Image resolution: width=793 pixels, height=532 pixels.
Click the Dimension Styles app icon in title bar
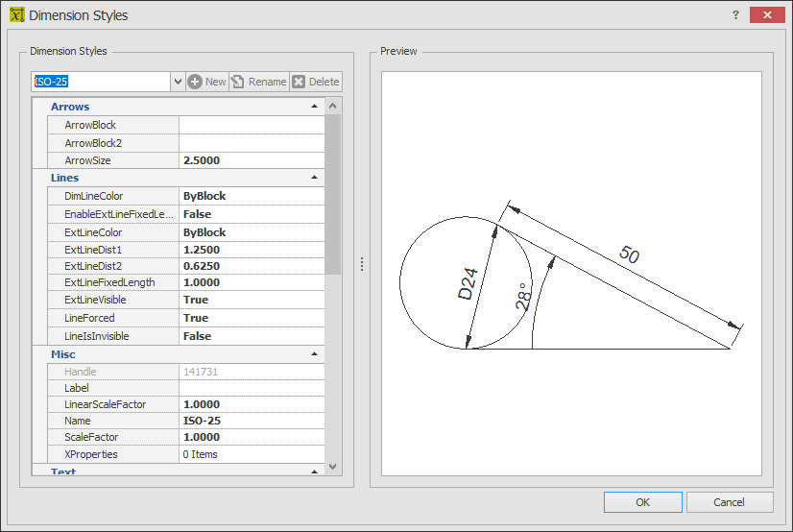point(16,14)
